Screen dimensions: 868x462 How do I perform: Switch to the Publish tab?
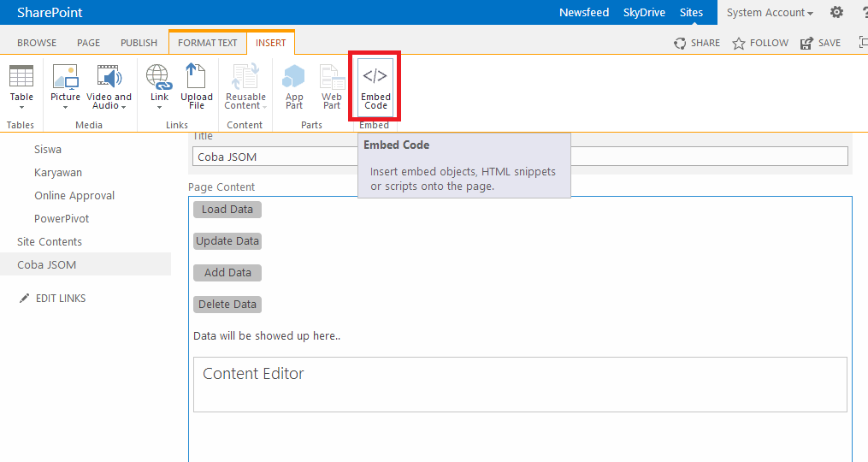(139, 43)
